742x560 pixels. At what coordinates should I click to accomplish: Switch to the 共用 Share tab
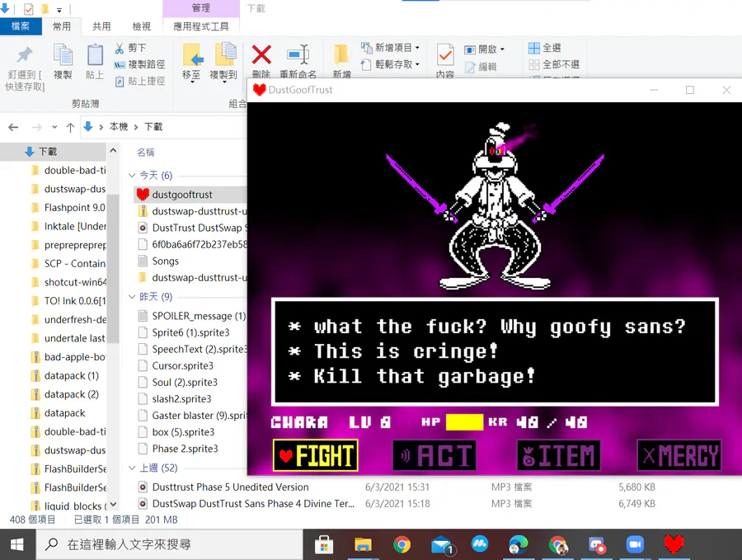101,26
